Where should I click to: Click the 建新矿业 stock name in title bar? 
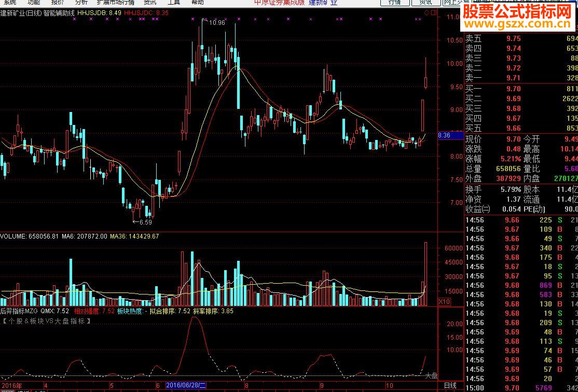click(323, 2)
